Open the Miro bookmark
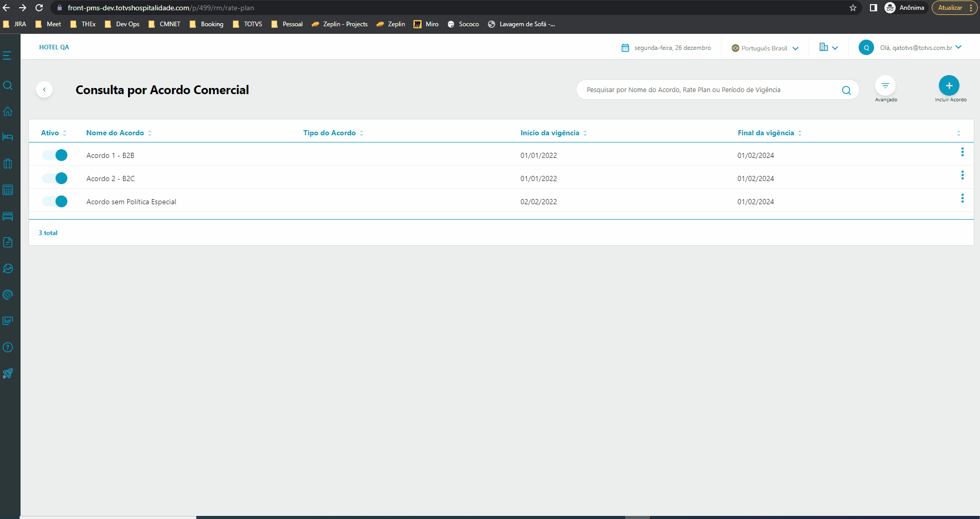980x519 pixels. pyautogui.click(x=426, y=24)
